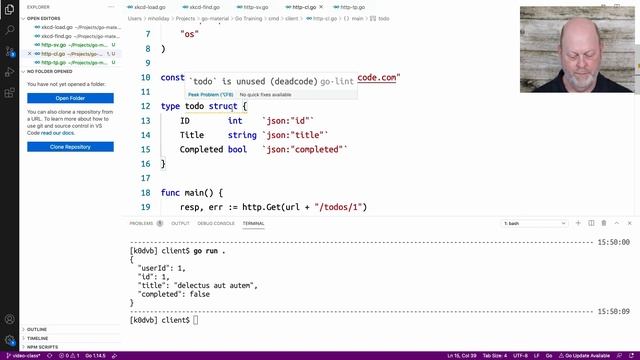Screen dimensions: 640x360
Task: Click the terminal input prompt
Action: (196, 320)
